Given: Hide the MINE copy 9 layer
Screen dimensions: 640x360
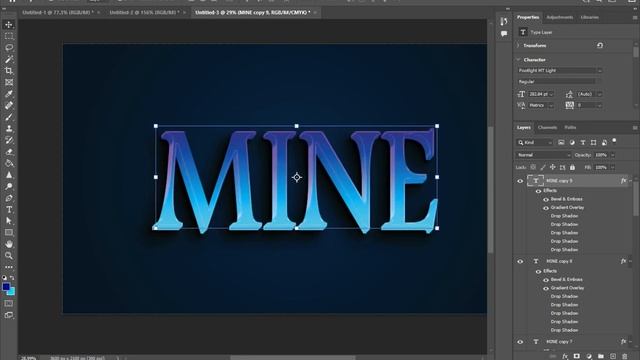Looking at the screenshot, I should point(520,181).
